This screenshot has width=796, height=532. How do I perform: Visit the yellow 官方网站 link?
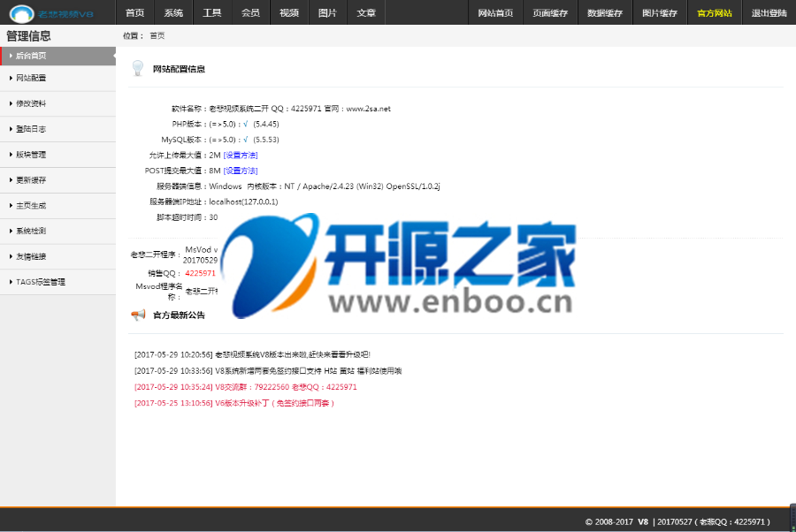[715, 12]
